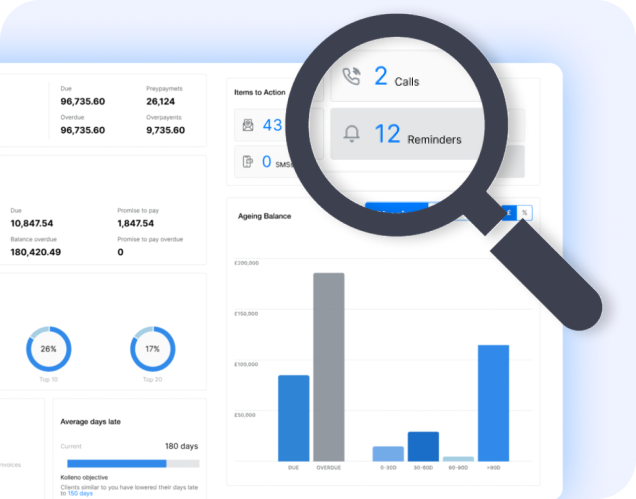This screenshot has height=499, width=636.
Task: Select the Top 10 donut chart showing 26%
Action: (x=47, y=348)
